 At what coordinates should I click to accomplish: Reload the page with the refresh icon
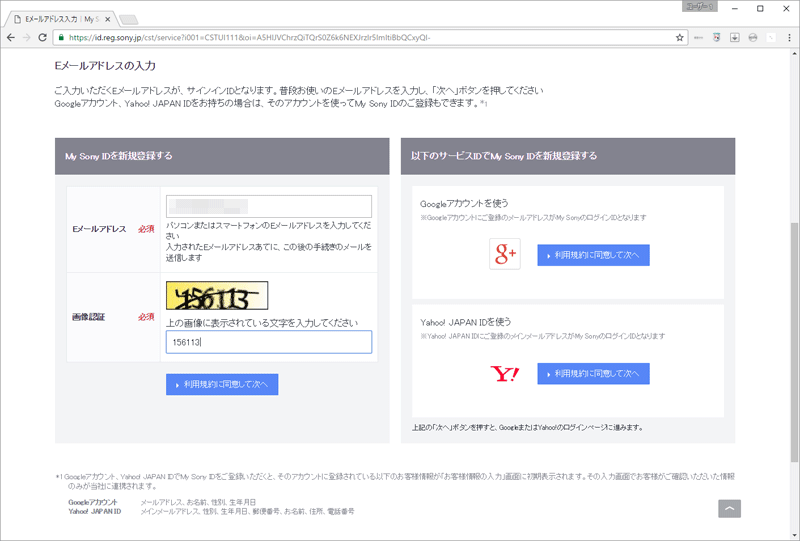(43, 37)
